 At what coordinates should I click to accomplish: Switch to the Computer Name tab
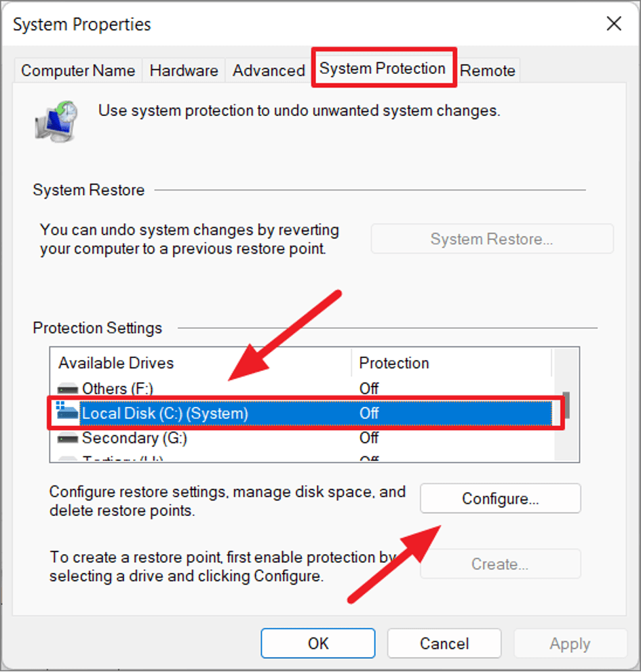78,71
